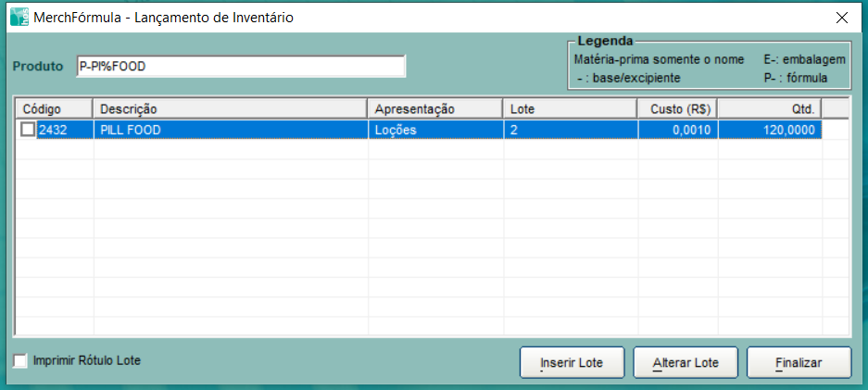
Task: Close the Lançamento de Inventário window
Action: (x=841, y=17)
